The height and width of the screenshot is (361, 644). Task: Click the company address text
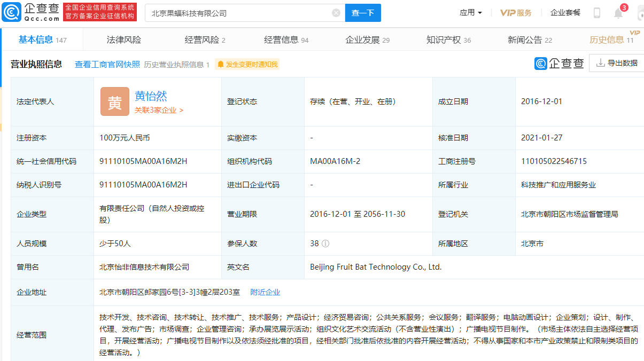169,292
